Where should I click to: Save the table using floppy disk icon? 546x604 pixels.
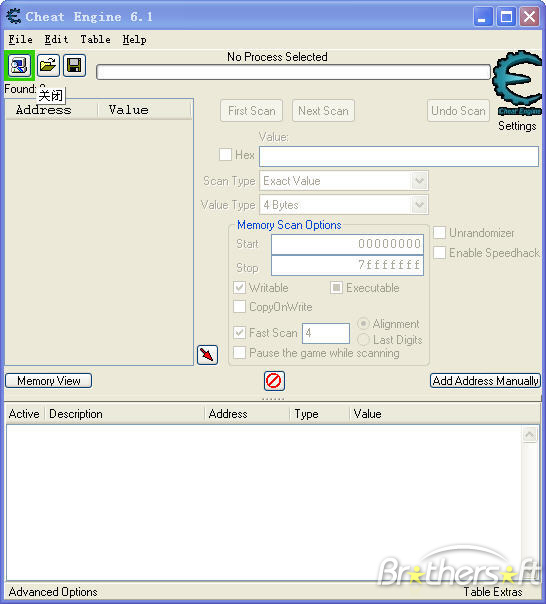point(74,65)
